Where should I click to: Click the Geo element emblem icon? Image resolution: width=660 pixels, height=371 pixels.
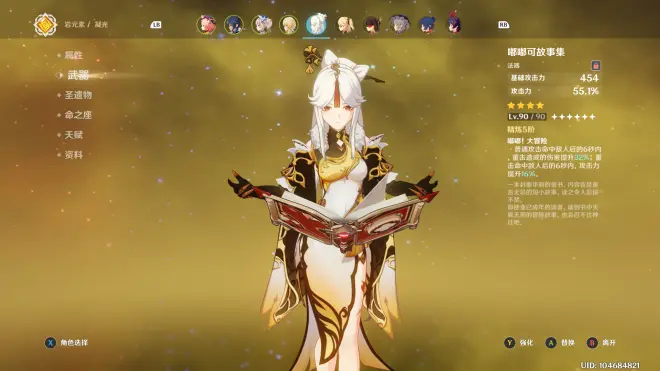click(x=45, y=25)
